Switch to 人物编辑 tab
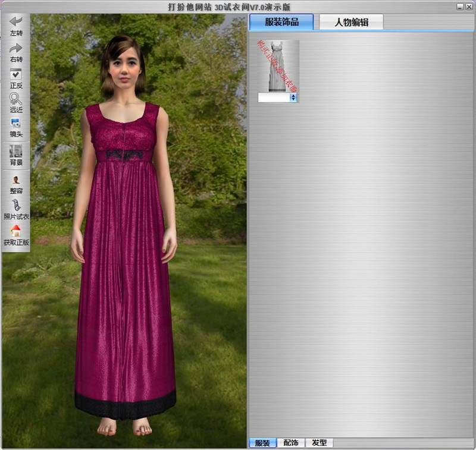The width and height of the screenshot is (476, 450). point(351,22)
